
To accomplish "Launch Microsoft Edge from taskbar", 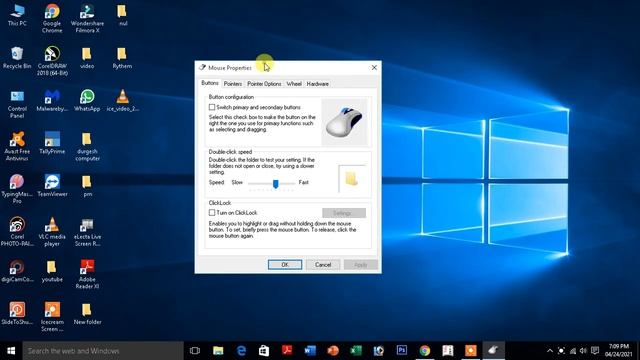I will click(241, 351).
